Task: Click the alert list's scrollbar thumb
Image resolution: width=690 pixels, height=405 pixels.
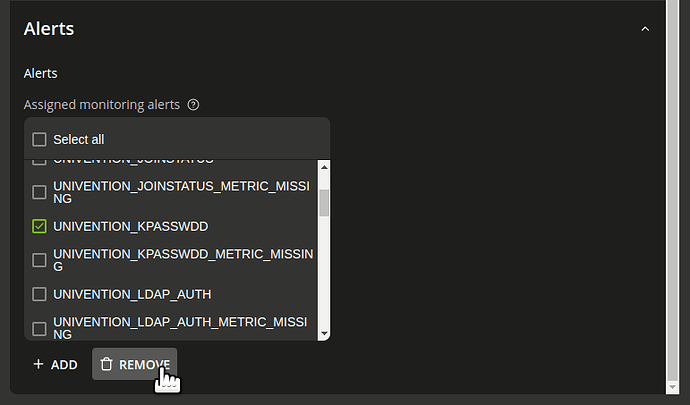Action: pyautogui.click(x=324, y=203)
